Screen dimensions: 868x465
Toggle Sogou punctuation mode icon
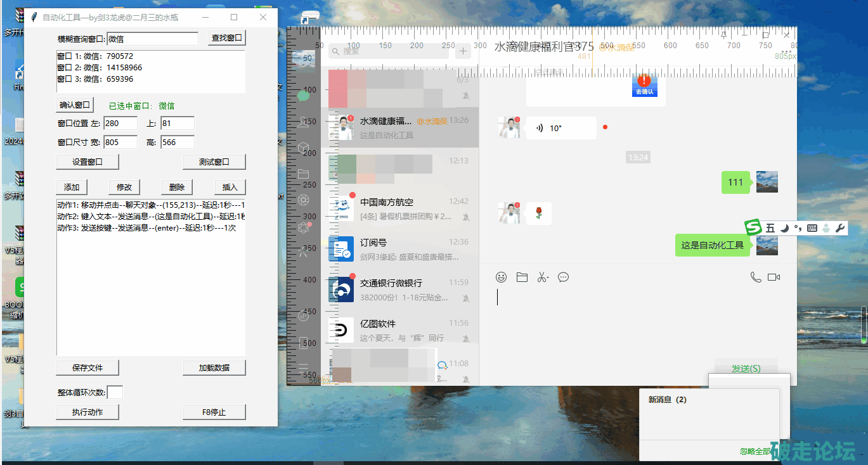click(x=798, y=228)
